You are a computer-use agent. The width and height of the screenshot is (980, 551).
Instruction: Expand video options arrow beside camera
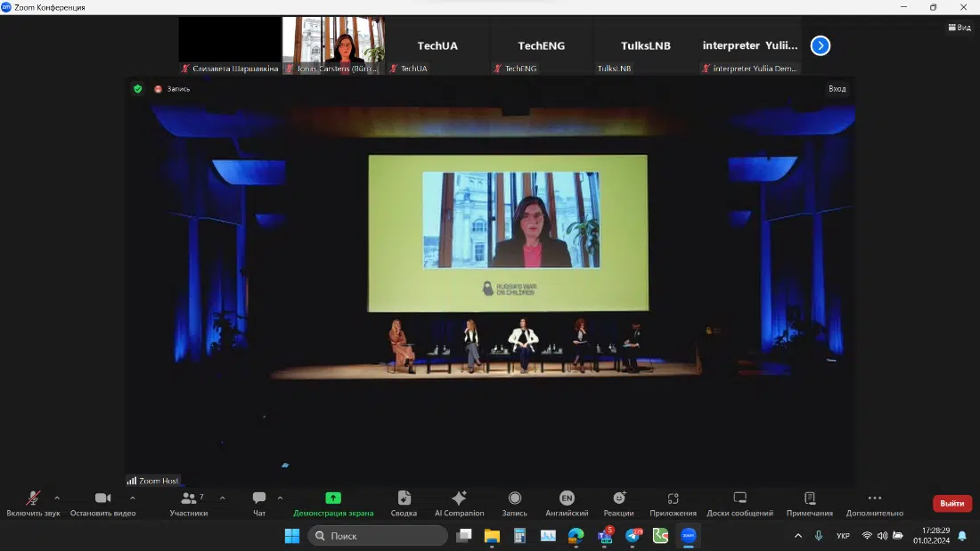(133, 498)
